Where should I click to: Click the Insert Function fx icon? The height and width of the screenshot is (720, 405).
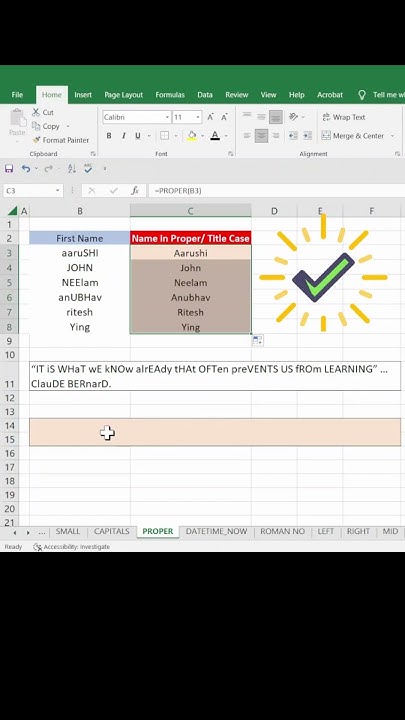[135, 191]
